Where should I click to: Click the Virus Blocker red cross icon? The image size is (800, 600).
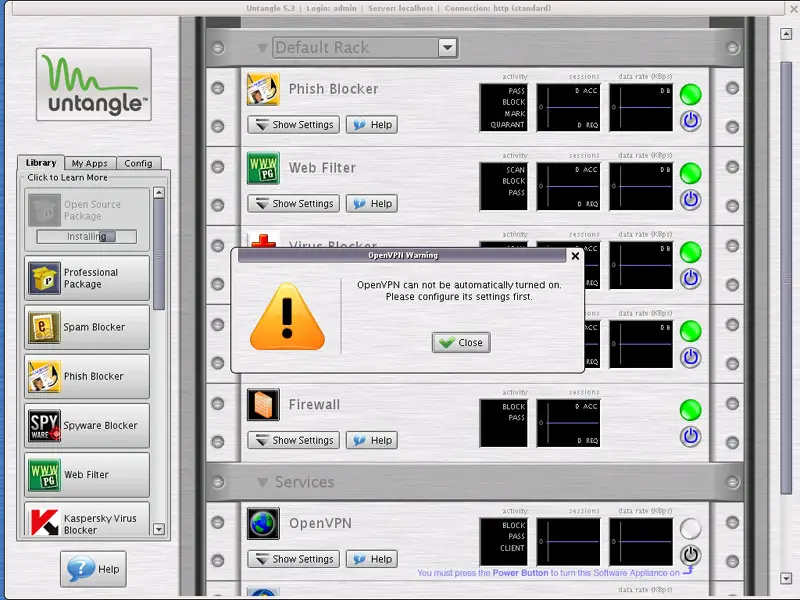[x=263, y=240]
